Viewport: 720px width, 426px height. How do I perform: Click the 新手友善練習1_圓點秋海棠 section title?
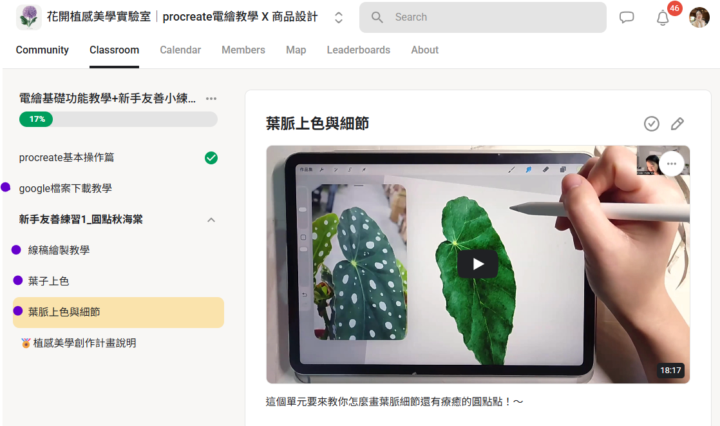tap(81, 219)
